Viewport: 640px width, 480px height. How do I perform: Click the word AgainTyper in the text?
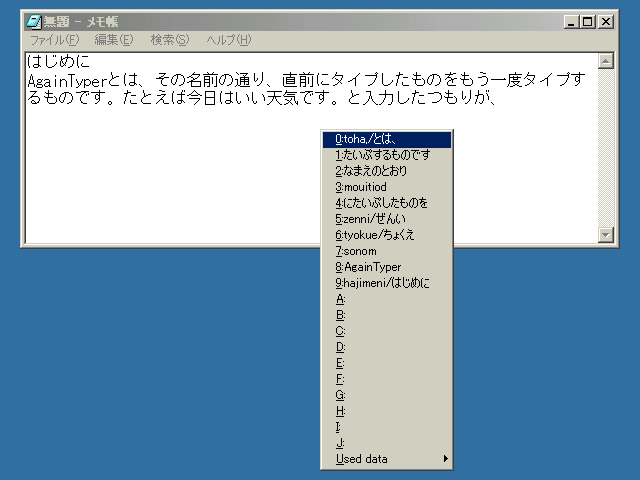point(67,81)
